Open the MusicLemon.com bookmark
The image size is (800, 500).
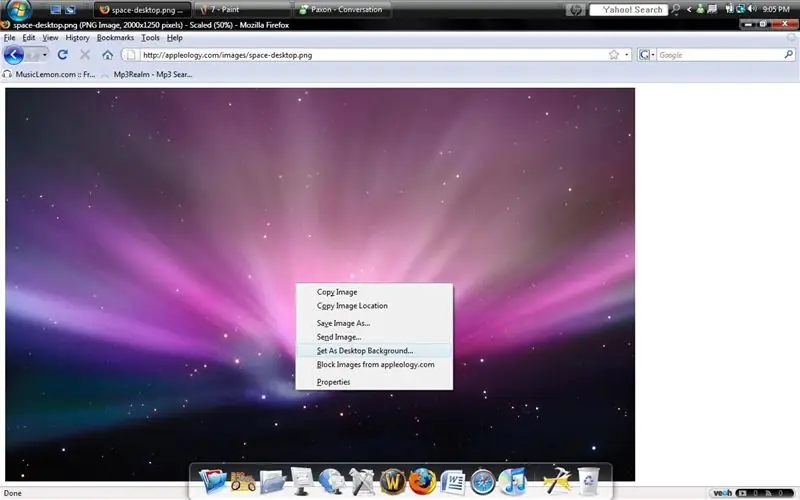pyautogui.click(x=49, y=74)
